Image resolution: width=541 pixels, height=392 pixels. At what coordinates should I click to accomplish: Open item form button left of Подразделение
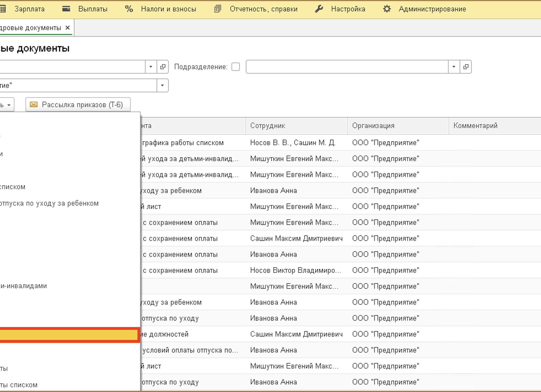click(x=163, y=67)
